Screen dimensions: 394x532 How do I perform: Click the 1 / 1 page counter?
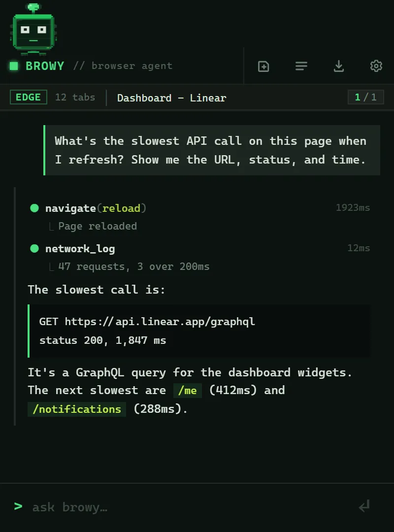[366, 98]
